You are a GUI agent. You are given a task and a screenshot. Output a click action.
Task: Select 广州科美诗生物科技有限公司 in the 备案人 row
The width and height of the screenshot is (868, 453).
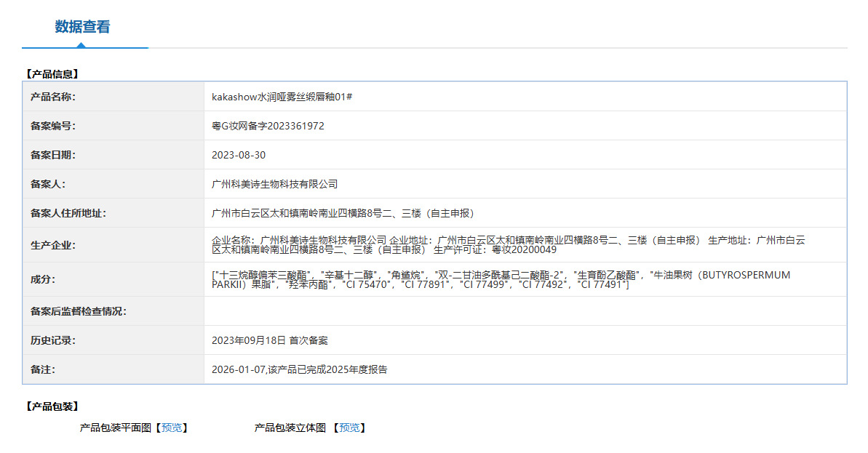pos(274,184)
